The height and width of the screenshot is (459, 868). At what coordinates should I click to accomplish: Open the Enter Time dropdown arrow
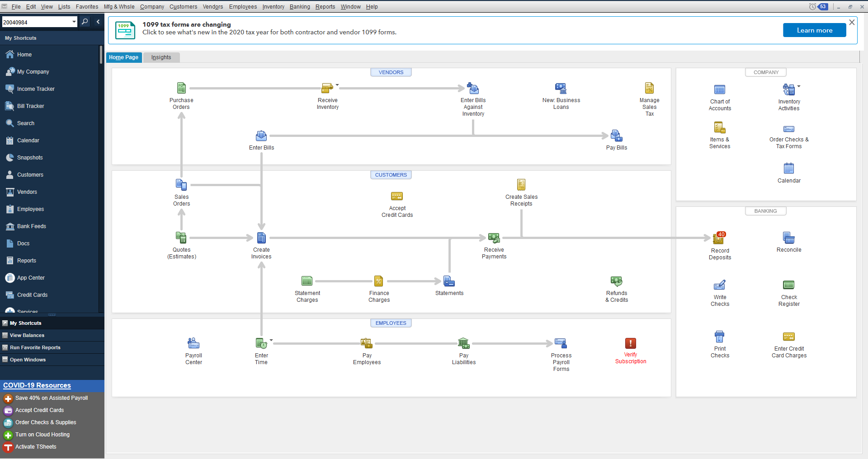pyautogui.click(x=271, y=340)
